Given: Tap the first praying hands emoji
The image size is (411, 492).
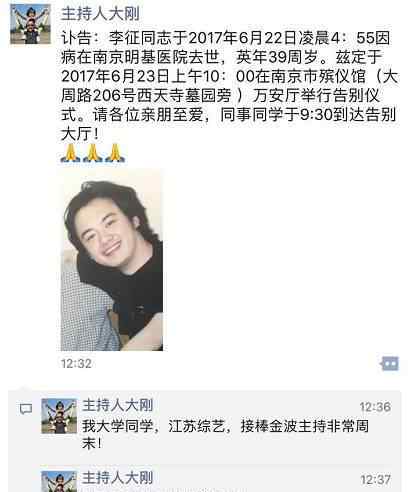Looking at the screenshot, I should pos(70,153).
